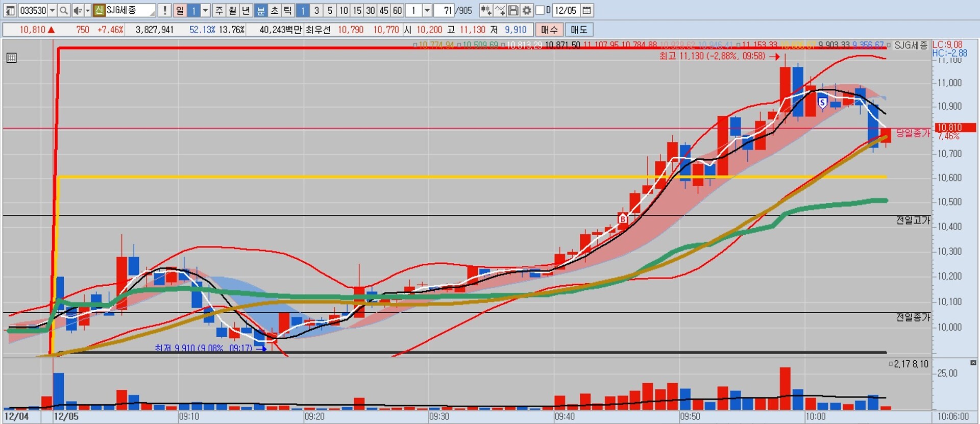Click the volume panel corner button
This screenshot has width=980, height=424.
(x=973, y=363)
